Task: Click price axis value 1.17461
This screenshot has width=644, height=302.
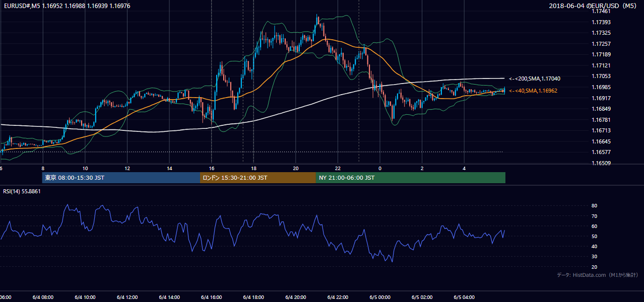Action: point(601,11)
